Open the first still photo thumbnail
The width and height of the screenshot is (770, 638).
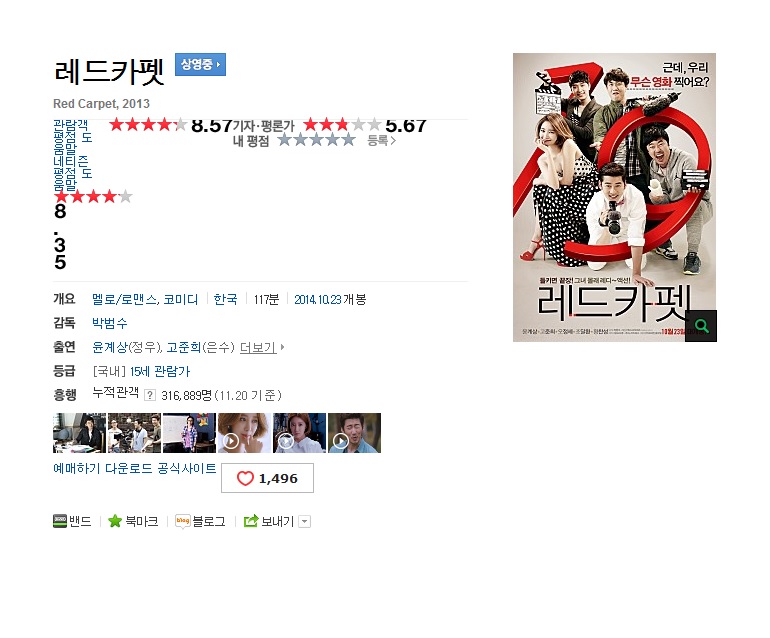80,433
